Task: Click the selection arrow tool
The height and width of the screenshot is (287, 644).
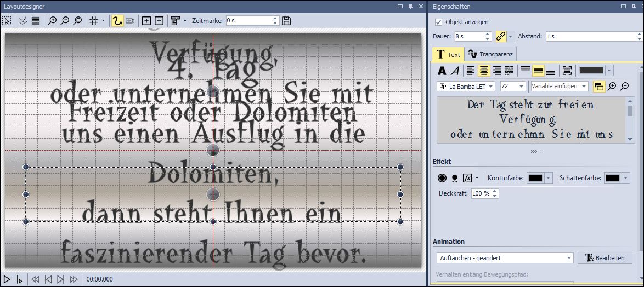Action: pos(7,21)
